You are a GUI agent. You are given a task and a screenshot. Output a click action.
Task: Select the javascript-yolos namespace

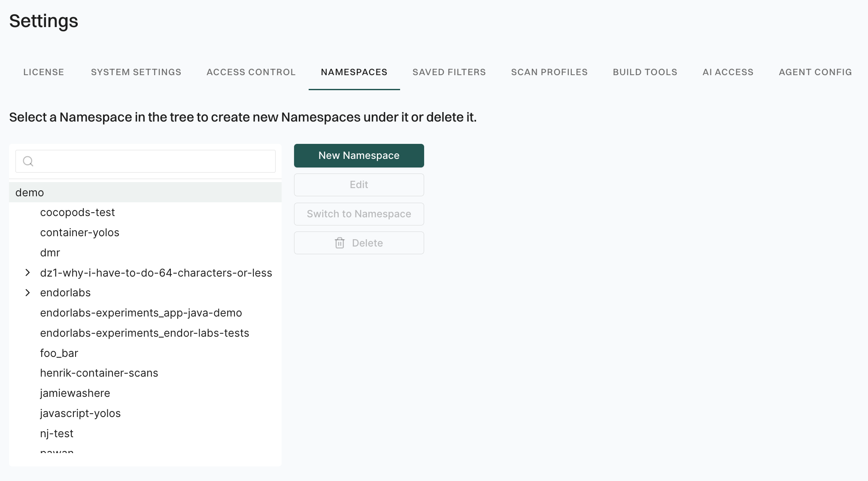click(x=80, y=413)
